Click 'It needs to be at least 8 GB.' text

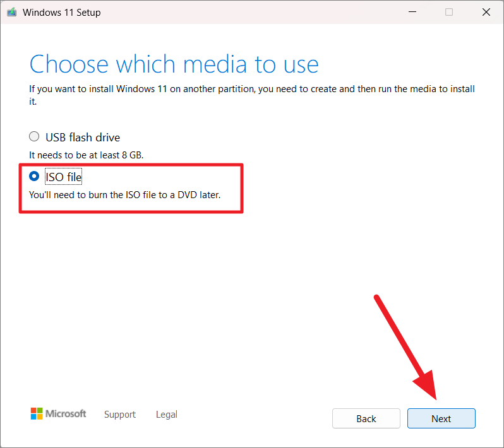(x=86, y=155)
